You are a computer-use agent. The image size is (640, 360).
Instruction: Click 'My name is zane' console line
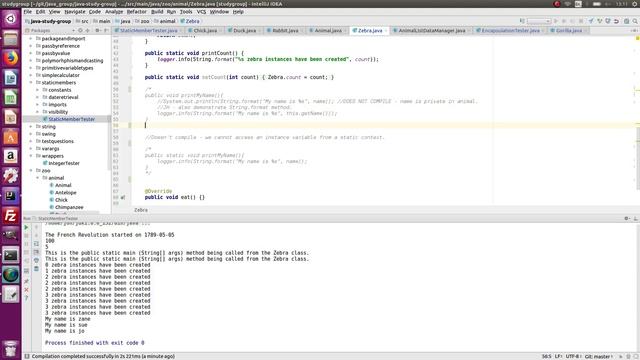pos(68,319)
